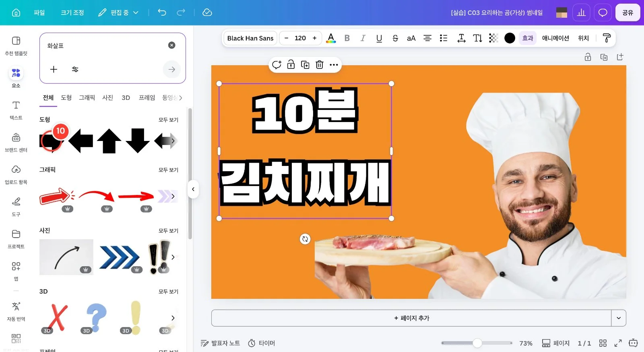Click 모두 보기 next to 그래픽
The width and height of the screenshot is (644, 352).
[x=168, y=170]
